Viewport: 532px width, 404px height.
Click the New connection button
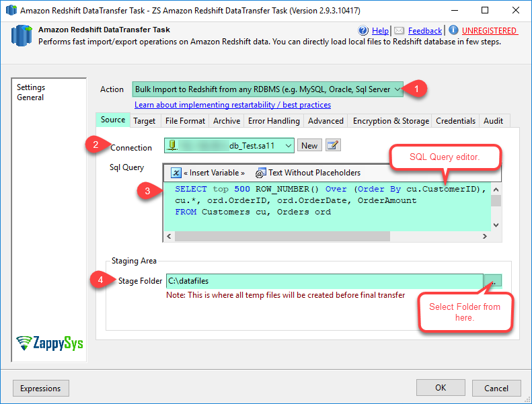pyautogui.click(x=309, y=145)
